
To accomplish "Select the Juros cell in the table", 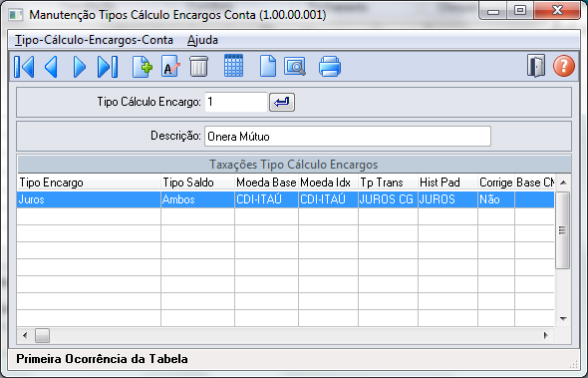I will [x=89, y=199].
